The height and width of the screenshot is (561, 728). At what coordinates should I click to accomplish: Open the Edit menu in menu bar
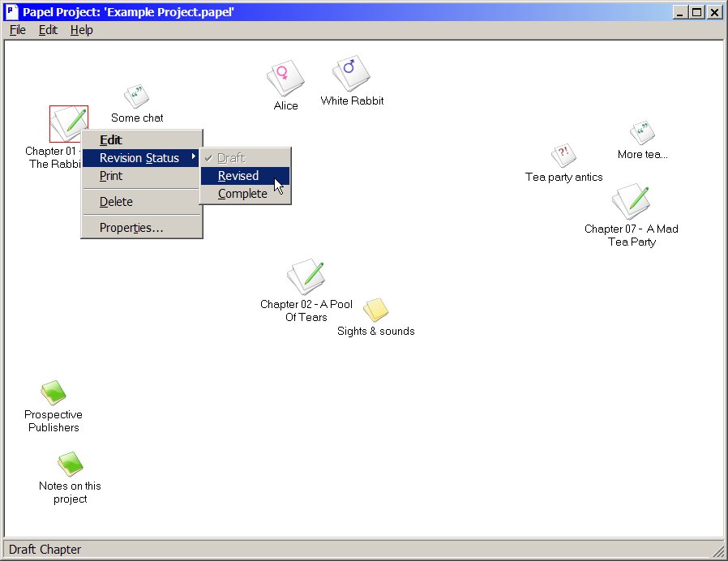[x=48, y=30]
